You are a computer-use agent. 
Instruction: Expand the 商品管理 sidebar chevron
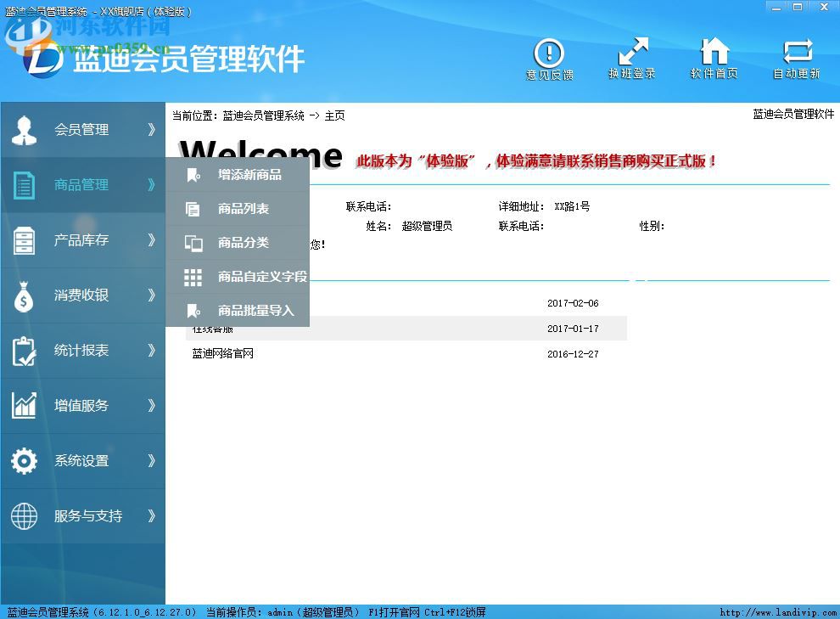[151, 184]
